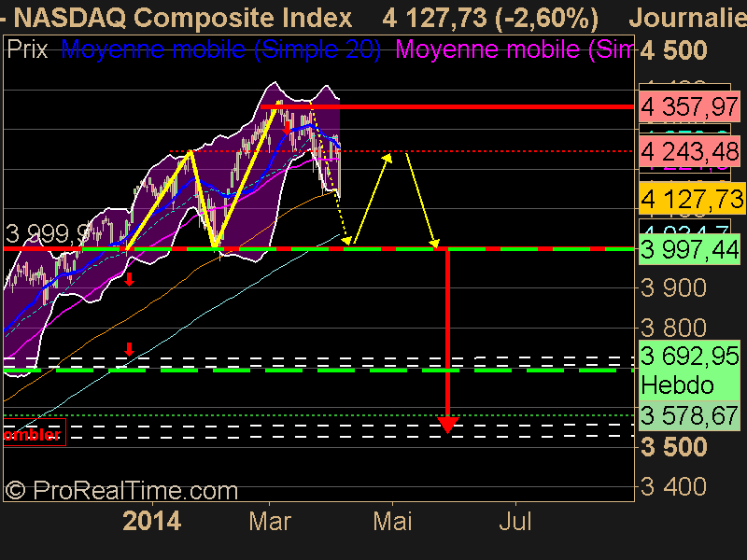Click the green 3 997,44 support price tag
The image size is (747, 560).
(x=689, y=249)
